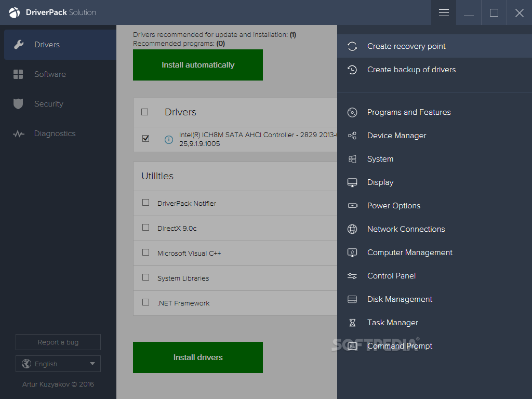Image resolution: width=532 pixels, height=399 pixels.
Task: Click the Task Manager hourglass icon
Action: (352, 323)
